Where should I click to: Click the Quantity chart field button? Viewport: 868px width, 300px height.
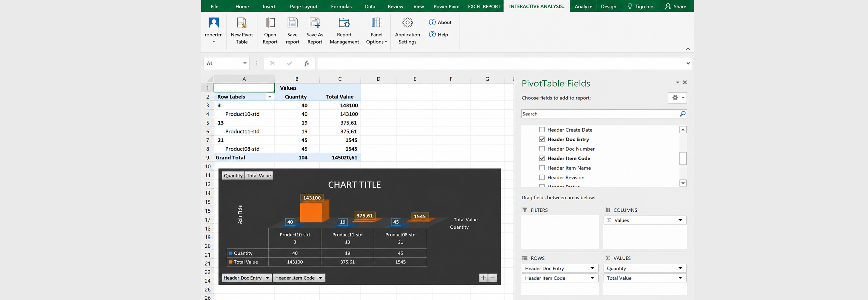(233, 175)
